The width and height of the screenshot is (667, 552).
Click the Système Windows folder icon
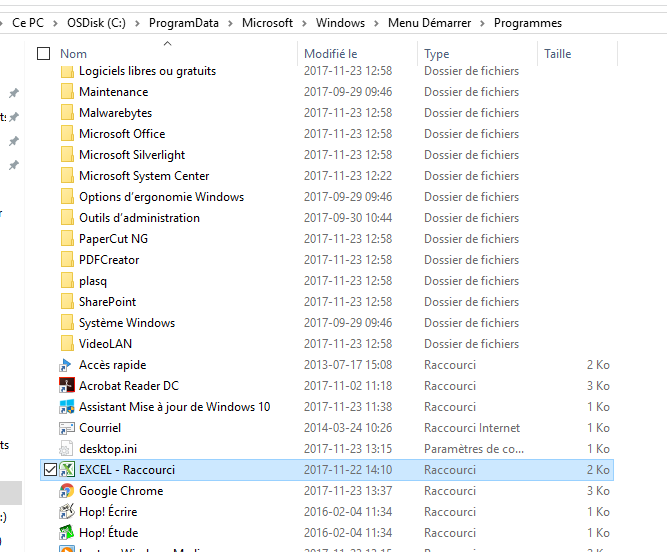tap(67, 322)
